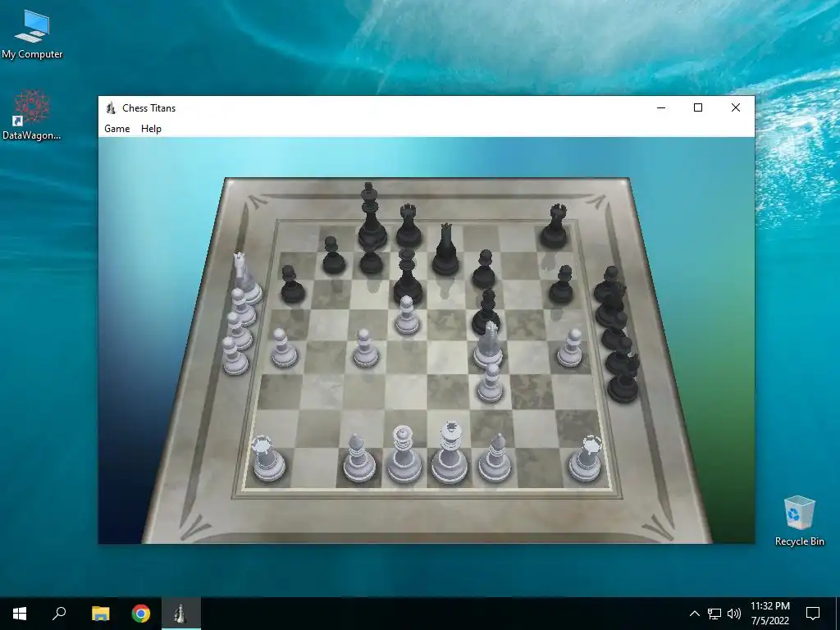840x630 pixels.
Task: Open File Explorer from the taskbar
Action: click(x=100, y=614)
